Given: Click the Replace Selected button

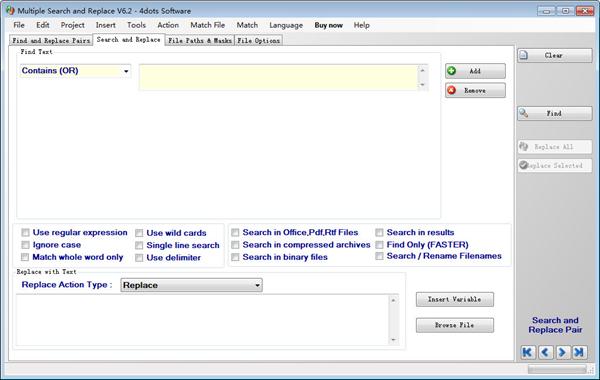Looking at the screenshot, I should 554,166.
